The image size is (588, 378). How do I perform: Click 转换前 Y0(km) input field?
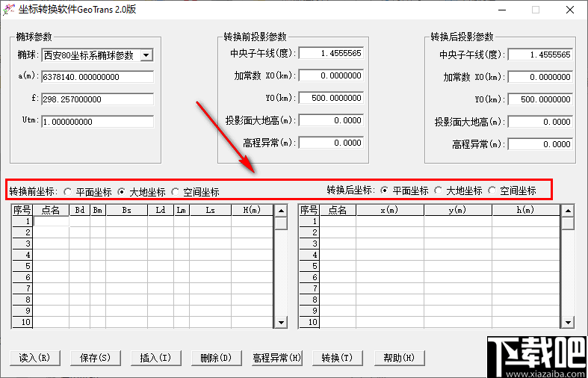click(331, 99)
